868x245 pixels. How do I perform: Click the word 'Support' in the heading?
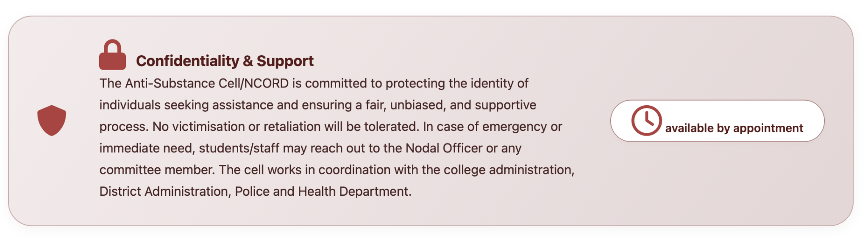pyautogui.click(x=285, y=61)
